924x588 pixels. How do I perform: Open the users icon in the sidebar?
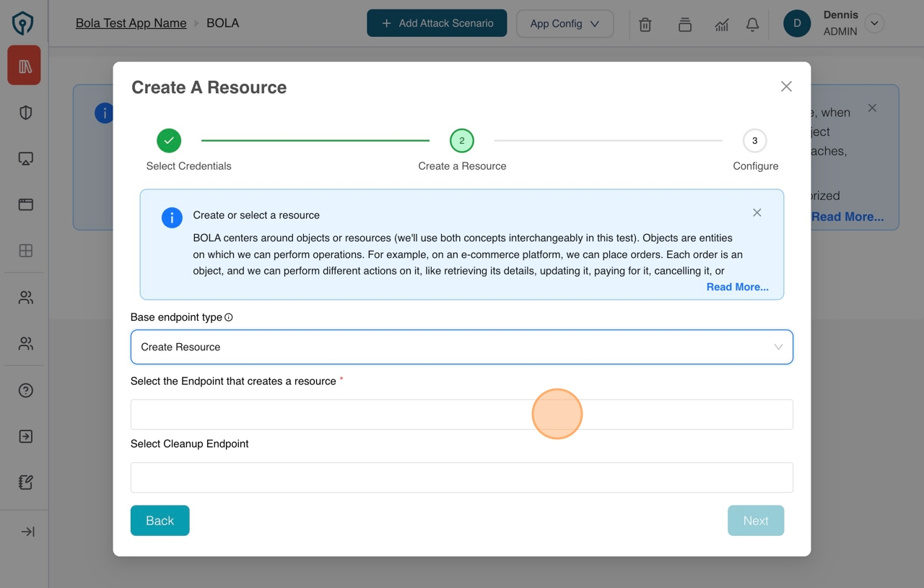[24, 297]
